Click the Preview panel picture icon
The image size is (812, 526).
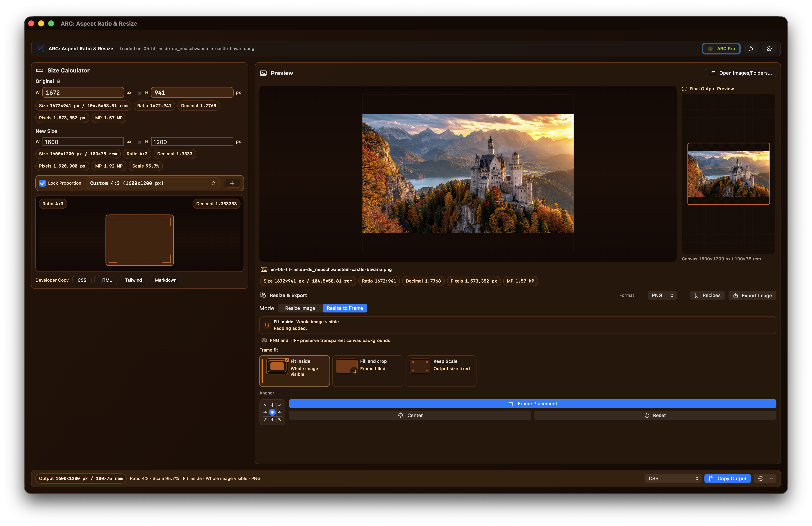(263, 73)
